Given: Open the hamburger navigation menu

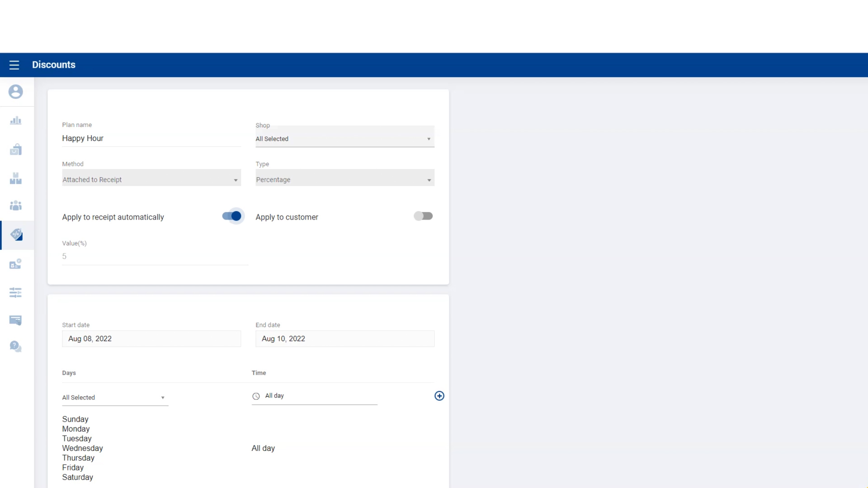Looking at the screenshot, I should tap(14, 65).
